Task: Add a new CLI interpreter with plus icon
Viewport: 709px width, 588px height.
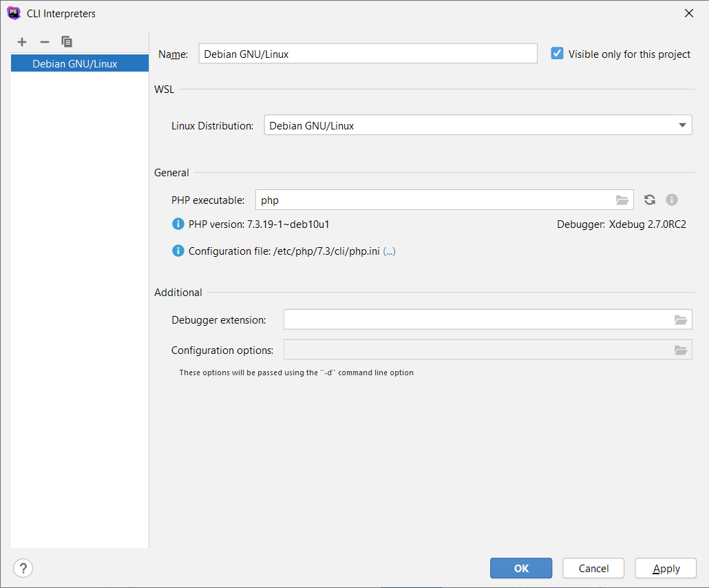Action: [22, 42]
